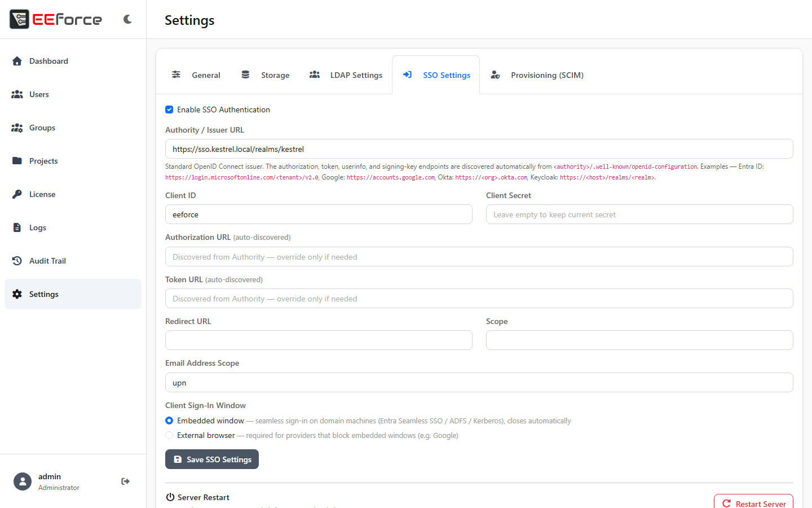This screenshot has width=812, height=508.
Task: Open the General settings tab
Action: [x=196, y=75]
